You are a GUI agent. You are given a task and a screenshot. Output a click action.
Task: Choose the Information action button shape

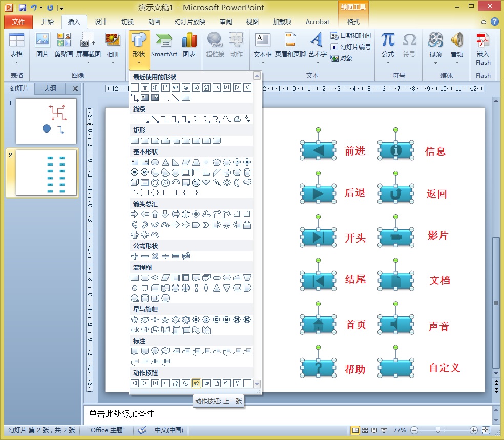point(186,383)
